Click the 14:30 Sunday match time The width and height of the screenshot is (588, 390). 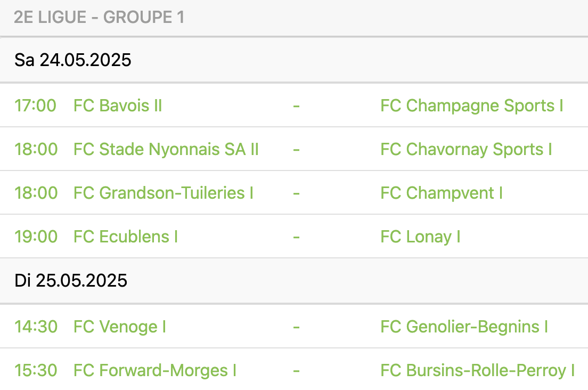(x=35, y=327)
